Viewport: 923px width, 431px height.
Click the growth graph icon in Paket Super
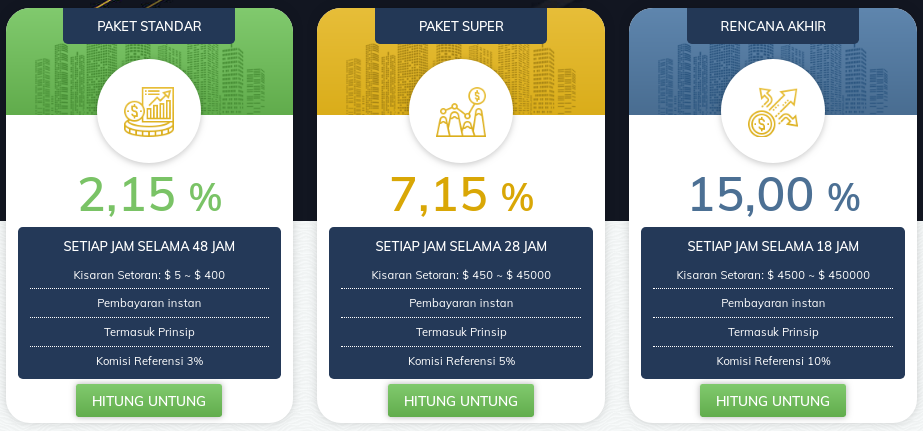tap(461, 111)
